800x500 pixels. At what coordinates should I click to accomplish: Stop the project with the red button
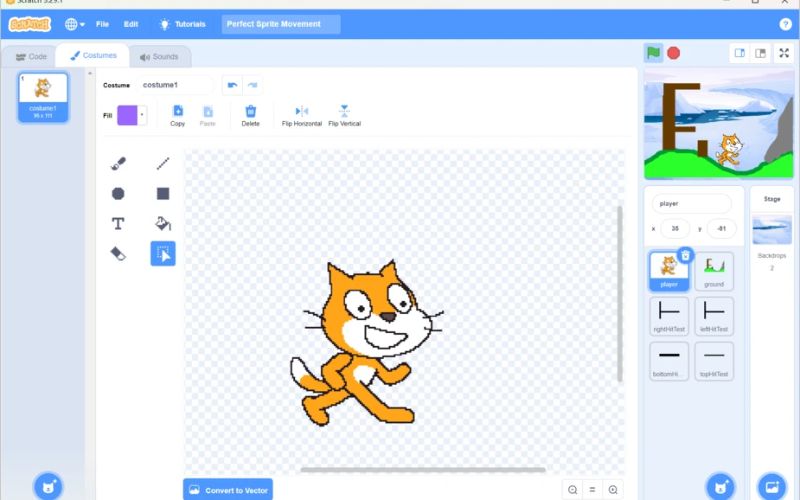(x=673, y=53)
